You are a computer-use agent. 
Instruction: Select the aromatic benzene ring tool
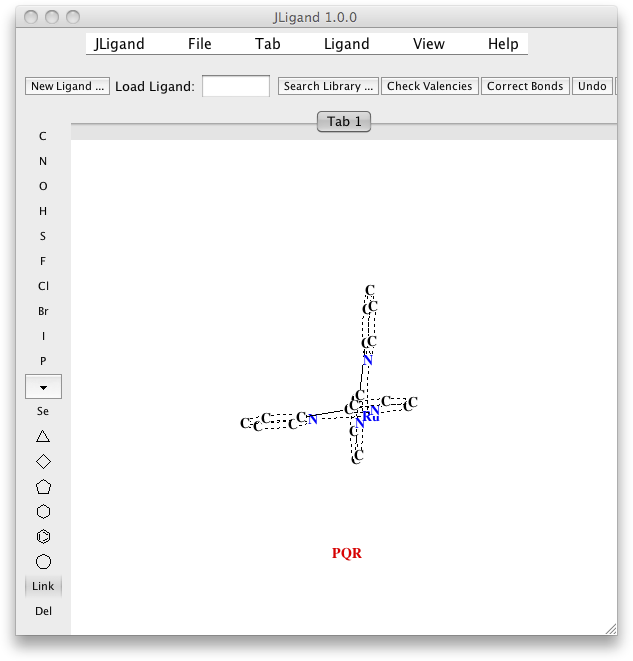tap(43, 537)
